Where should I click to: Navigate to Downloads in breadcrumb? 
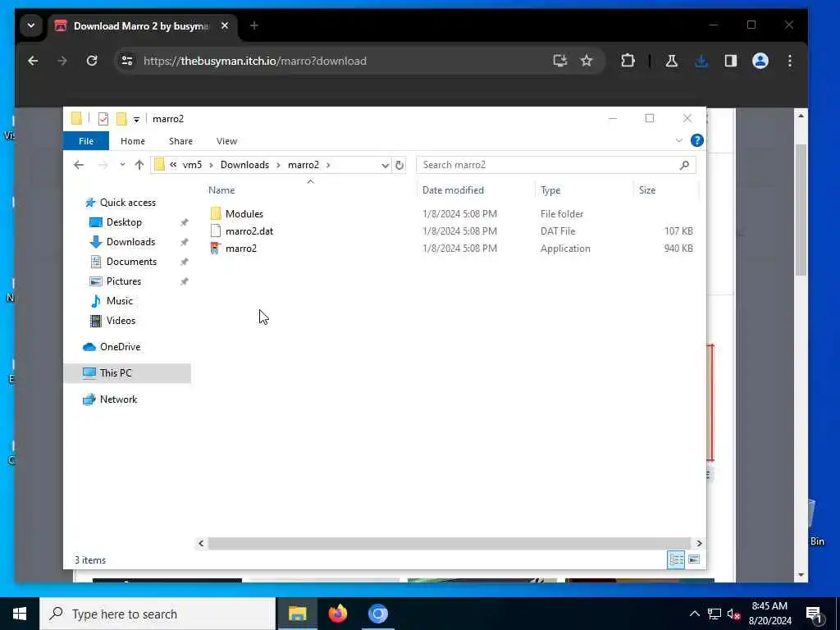tap(244, 165)
